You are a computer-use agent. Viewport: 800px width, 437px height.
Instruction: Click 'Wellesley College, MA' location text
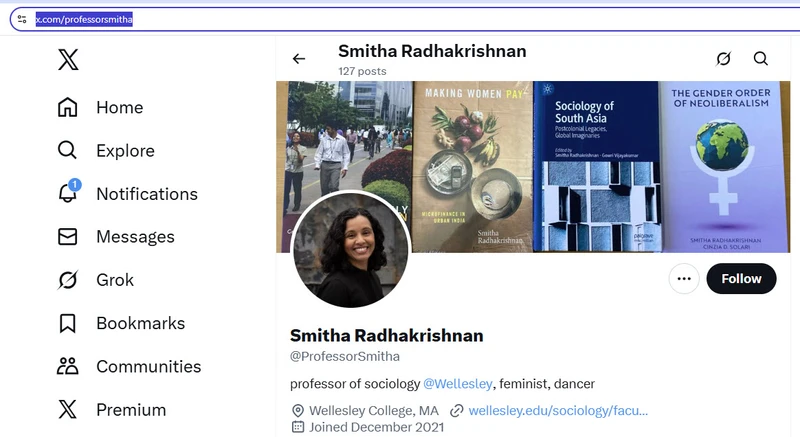point(374,410)
